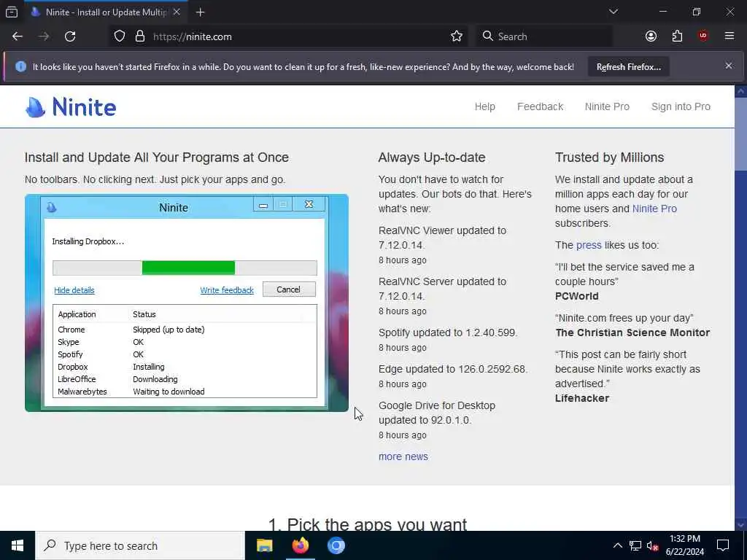Click the info icon in notification bar

[20, 66]
